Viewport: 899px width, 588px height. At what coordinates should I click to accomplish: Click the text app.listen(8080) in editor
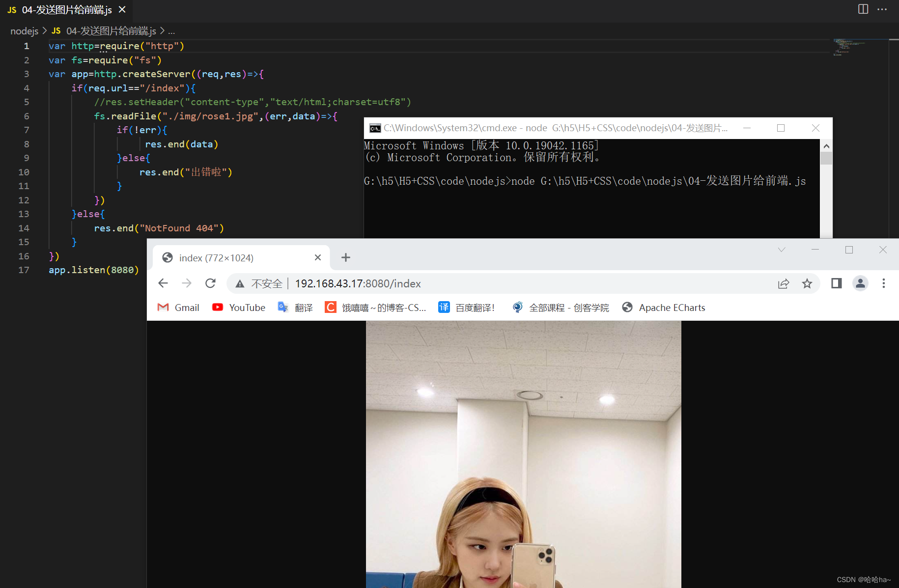(x=94, y=270)
